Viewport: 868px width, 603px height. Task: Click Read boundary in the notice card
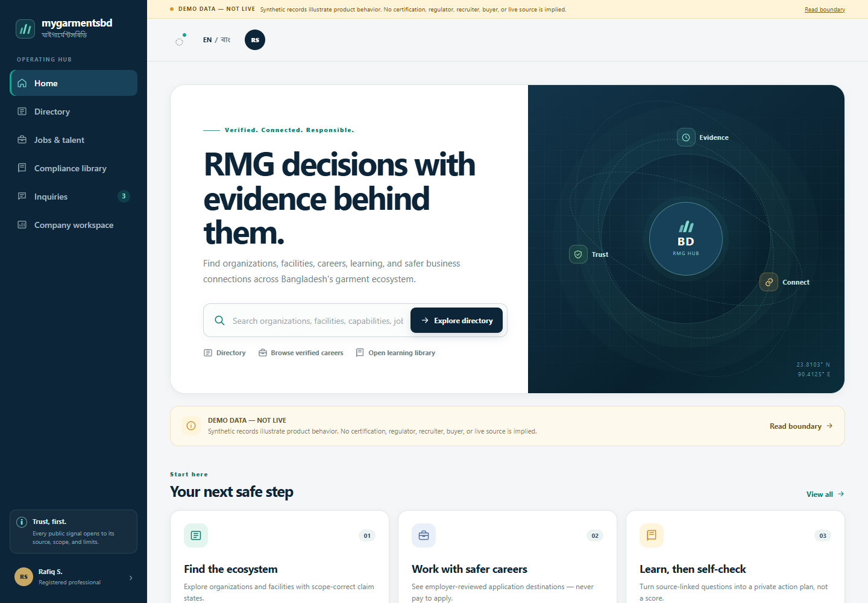click(801, 426)
